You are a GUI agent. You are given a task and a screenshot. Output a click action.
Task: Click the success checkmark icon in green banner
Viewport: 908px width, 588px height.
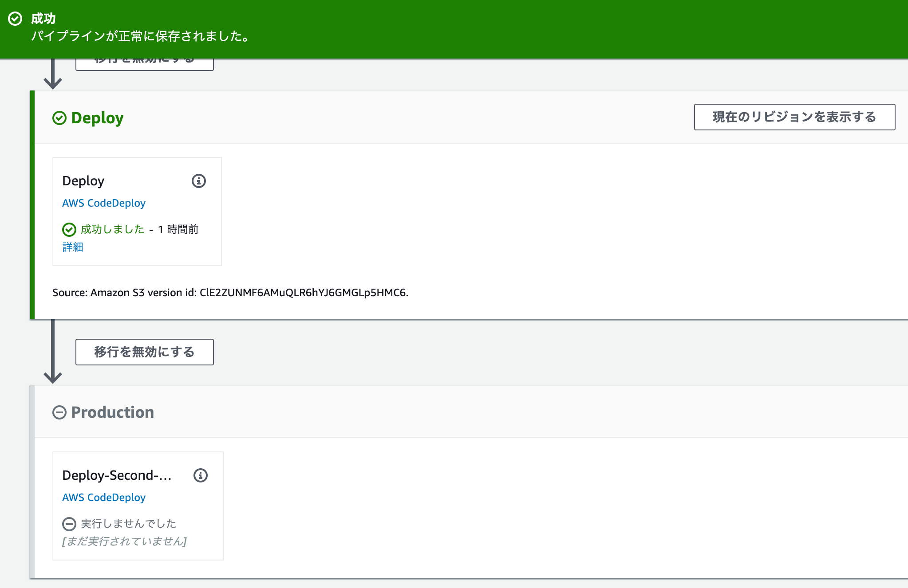coord(15,18)
